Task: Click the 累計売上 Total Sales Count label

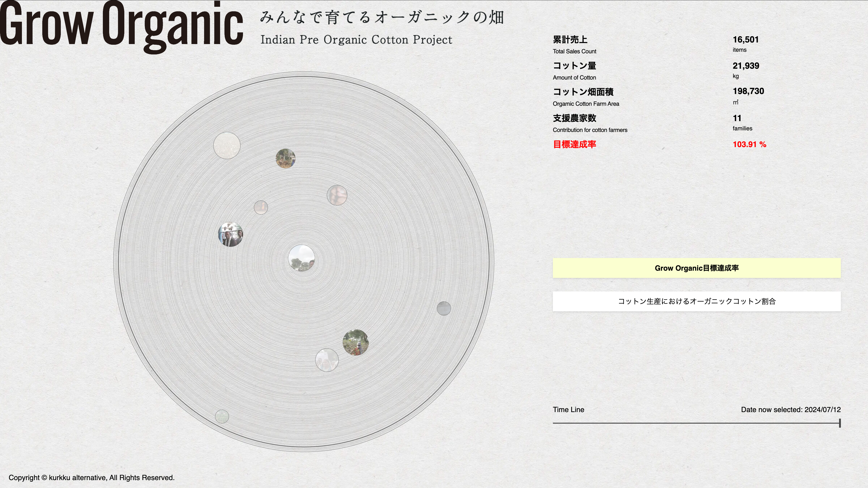Action: [570, 40]
